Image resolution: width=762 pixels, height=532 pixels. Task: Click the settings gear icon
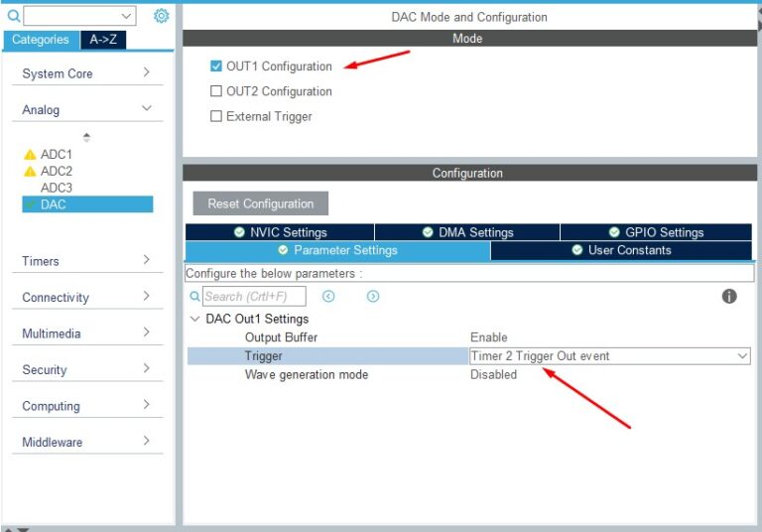161,16
